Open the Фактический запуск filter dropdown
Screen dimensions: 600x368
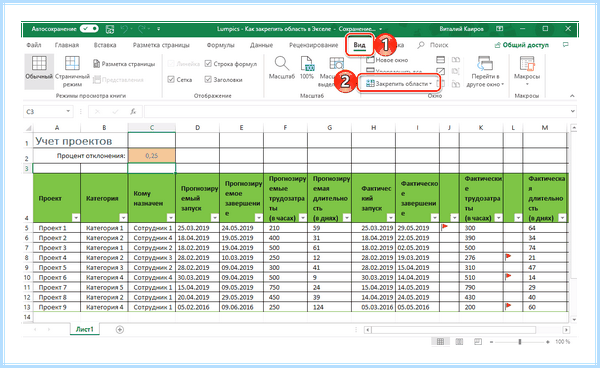coord(391,218)
